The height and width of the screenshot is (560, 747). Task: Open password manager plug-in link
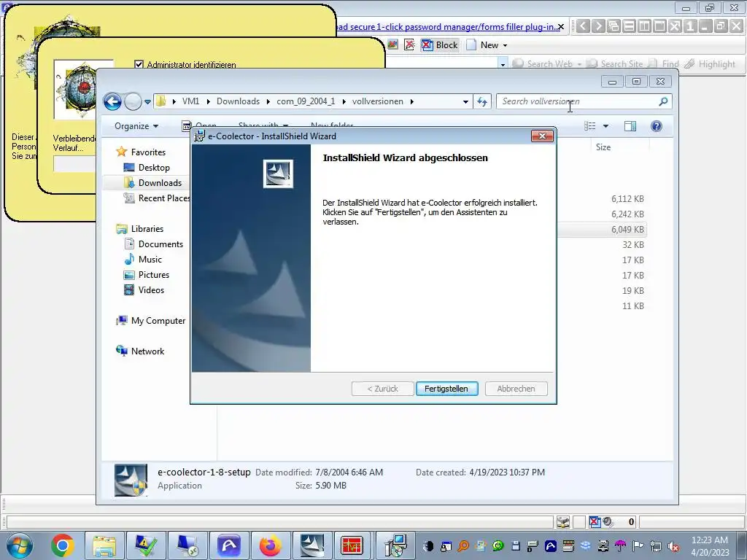point(447,27)
